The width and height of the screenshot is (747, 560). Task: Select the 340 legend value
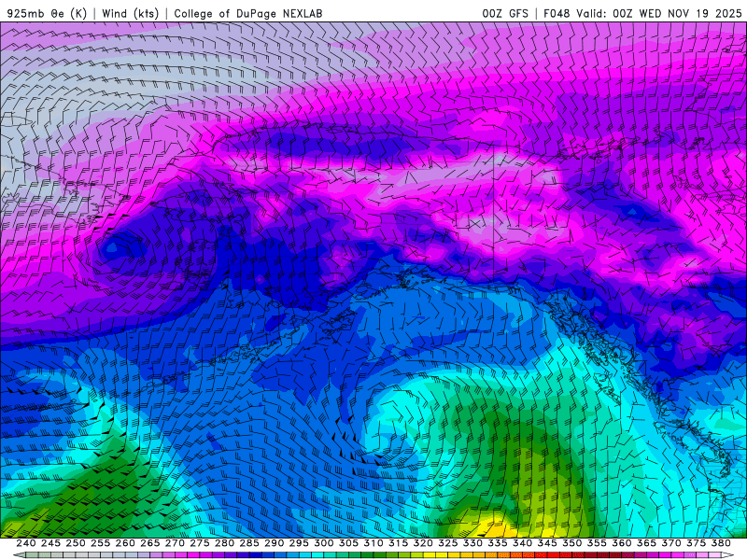point(522,543)
